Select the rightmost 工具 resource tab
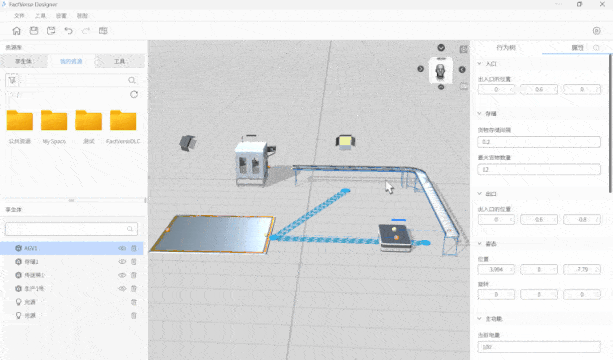613x360 pixels. point(120,61)
